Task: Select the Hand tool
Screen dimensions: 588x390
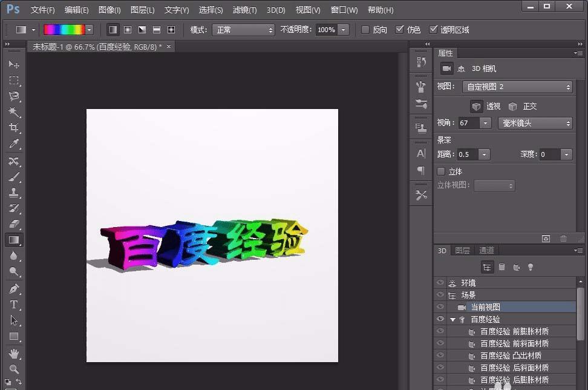Action: pyautogui.click(x=14, y=353)
